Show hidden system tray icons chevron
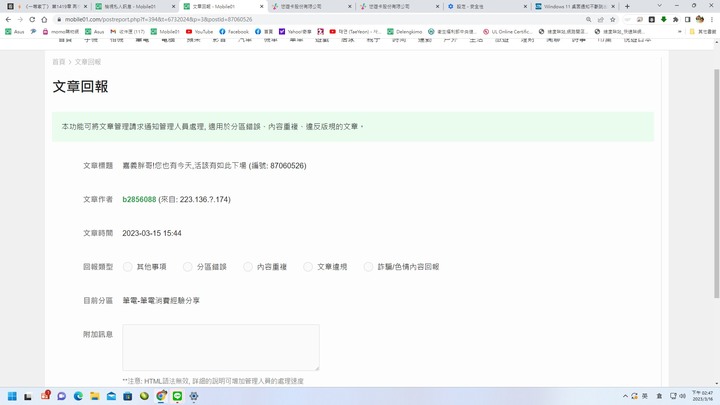Image resolution: width=720 pixels, height=405 pixels. [x=625, y=396]
